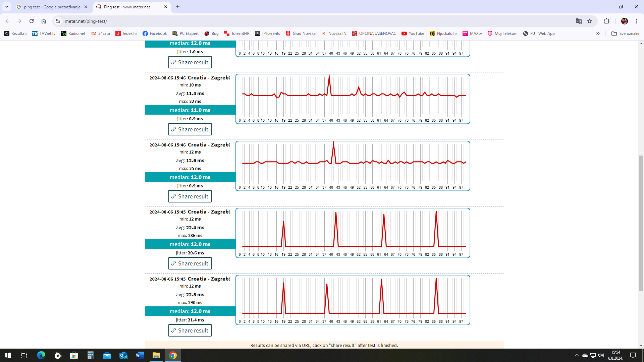Open the YouTube bookmark
This screenshot has width=644, height=362.
click(x=413, y=34)
